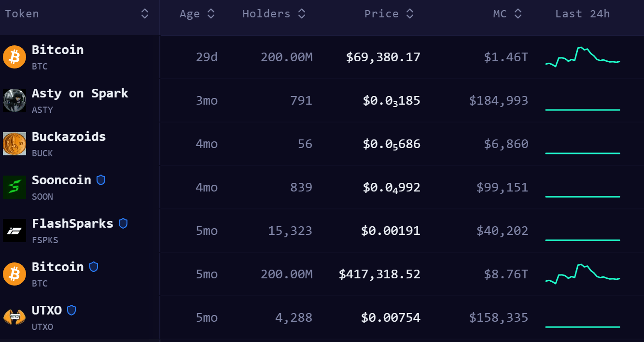The width and height of the screenshot is (644, 342).
Task: Click the verified shield badge beside Sooncoin
Action: (101, 180)
